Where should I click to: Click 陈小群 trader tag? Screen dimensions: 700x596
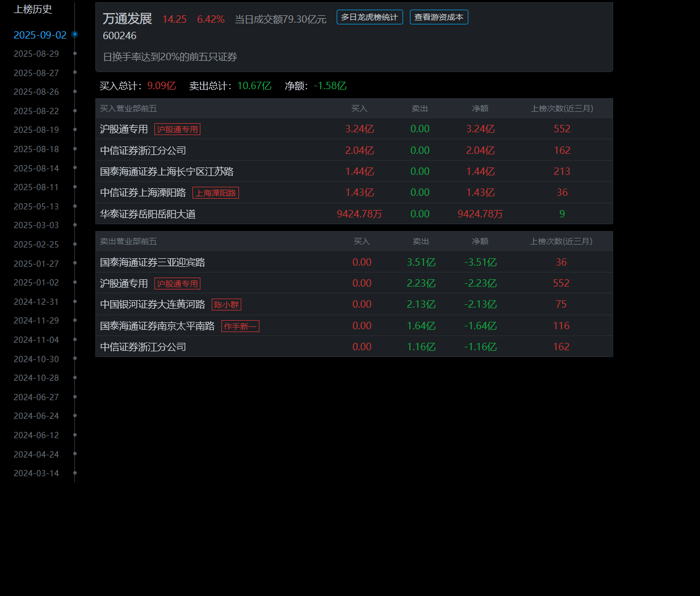[227, 305]
